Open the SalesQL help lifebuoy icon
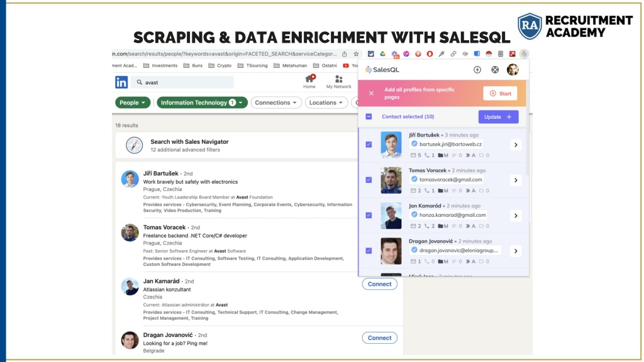 click(x=495, y=70)
